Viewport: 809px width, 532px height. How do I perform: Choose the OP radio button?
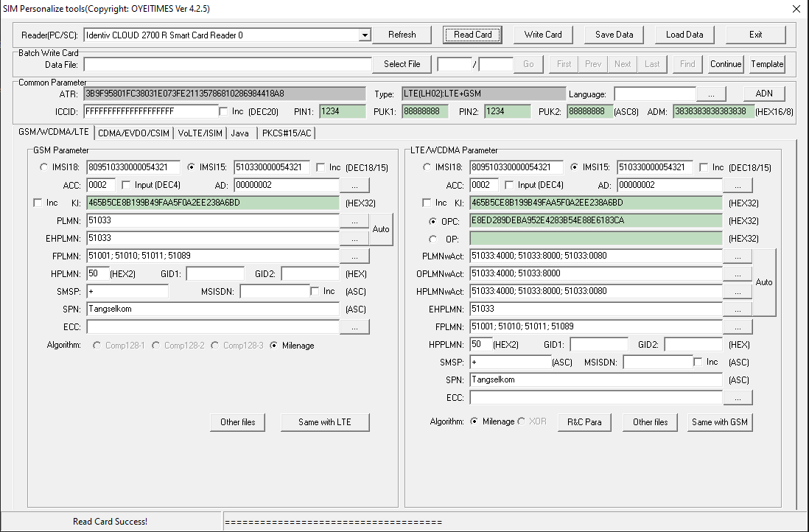click(432, 239)
